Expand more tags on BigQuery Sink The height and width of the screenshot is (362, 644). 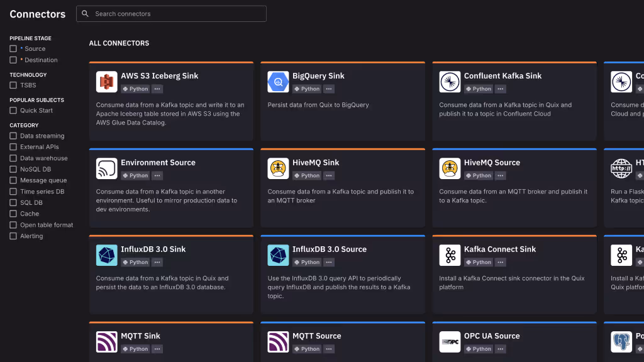click(329, 89)
